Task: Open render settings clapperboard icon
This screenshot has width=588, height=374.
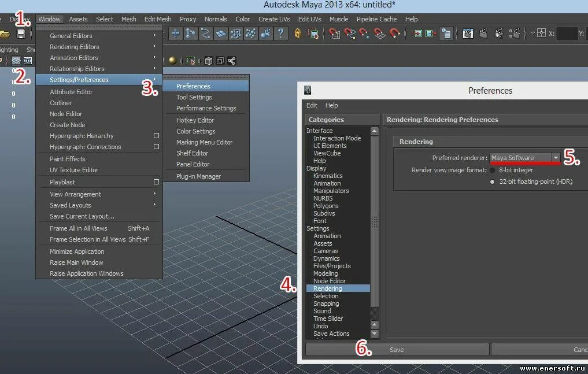Action: tap(515, 34)
